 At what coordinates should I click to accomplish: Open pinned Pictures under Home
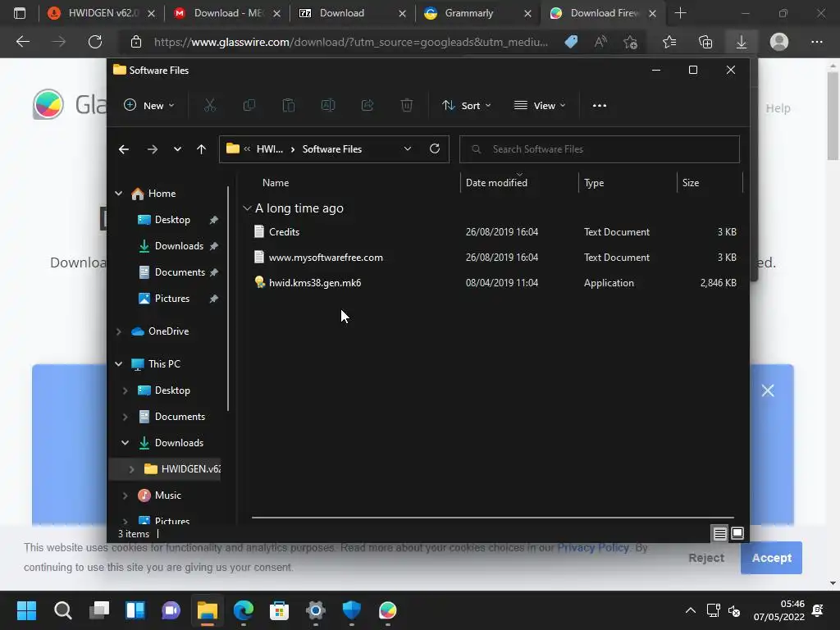point(172,299)
